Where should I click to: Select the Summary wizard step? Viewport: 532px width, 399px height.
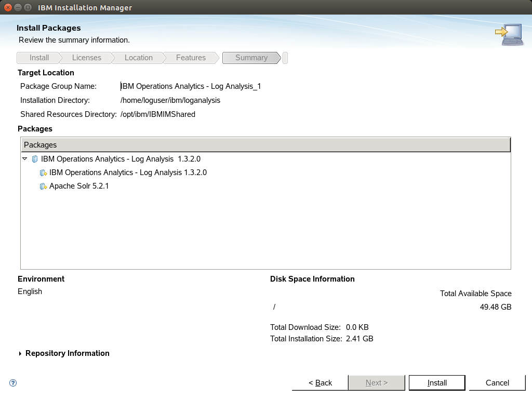tap(251, 58)
